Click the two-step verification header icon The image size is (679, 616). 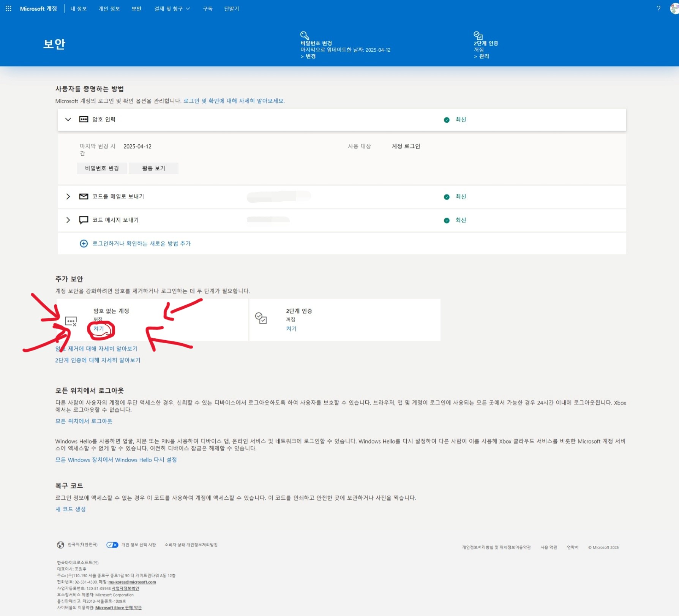478,35
